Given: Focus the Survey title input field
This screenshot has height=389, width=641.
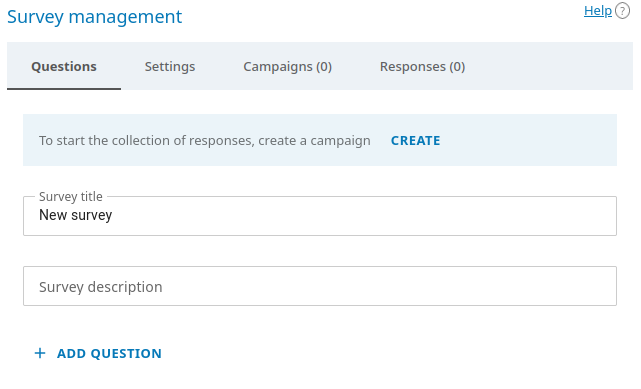Looking at the screenshot, I should [x=320, y=216].
